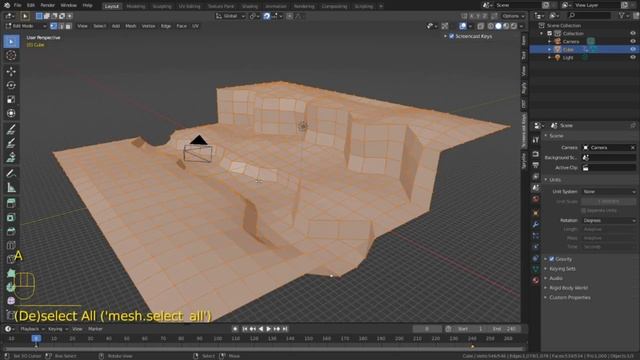This screenshot has width=640, height=360.
Task: Open the Rotation units dropdown
Action: point(609,220)
